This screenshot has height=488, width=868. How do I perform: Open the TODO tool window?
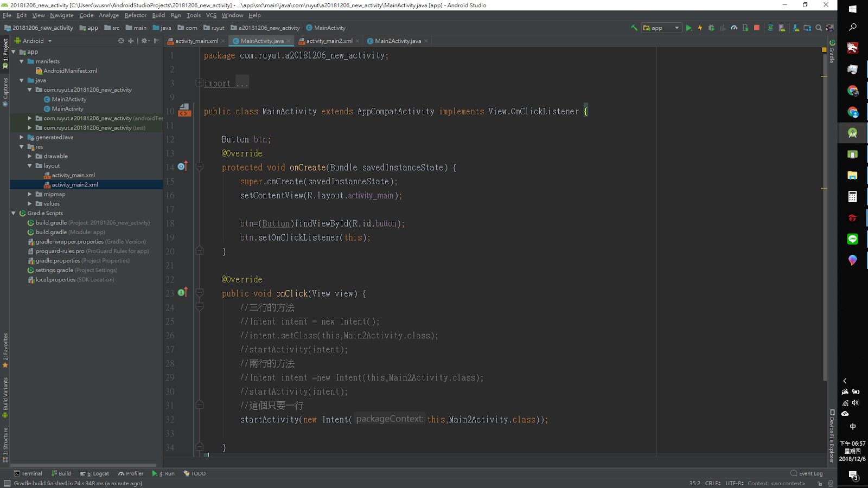click(x=195, y=473)
